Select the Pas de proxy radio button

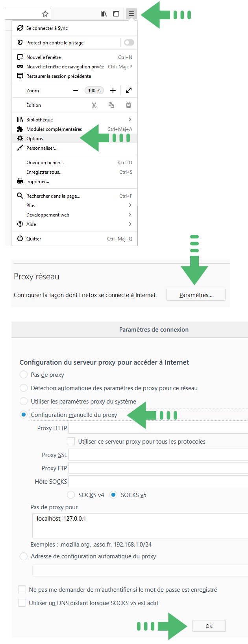pos(24,374)
